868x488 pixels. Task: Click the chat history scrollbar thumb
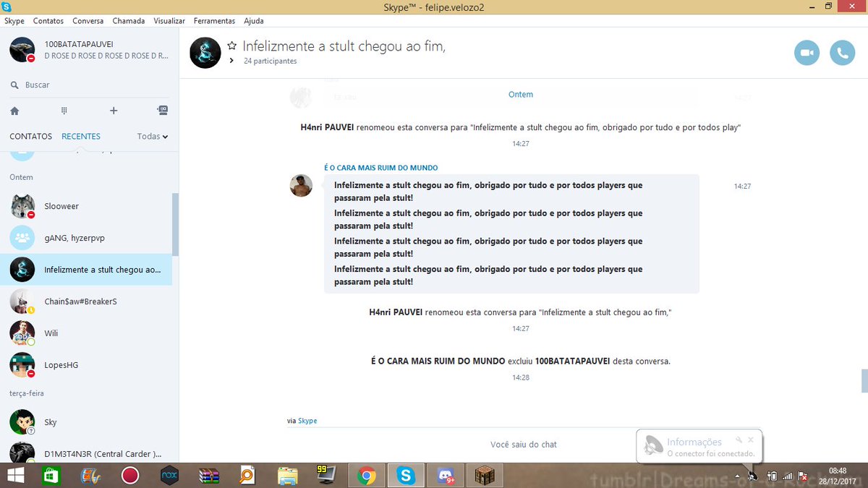click(864, 380)
